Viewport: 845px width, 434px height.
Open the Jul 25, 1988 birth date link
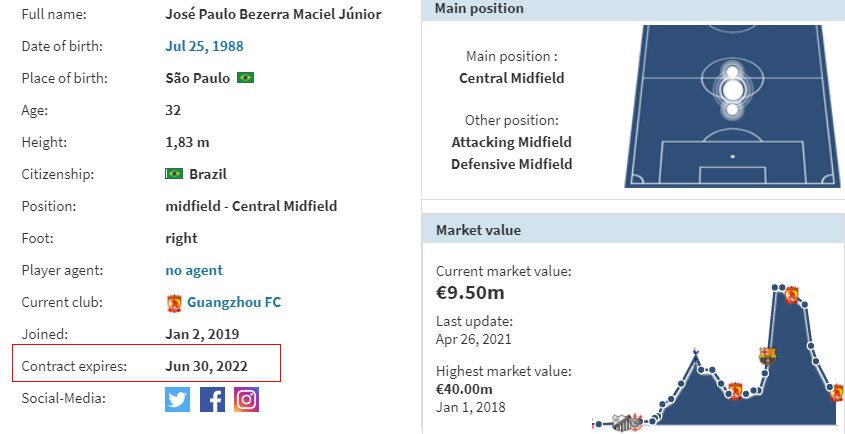204,46
